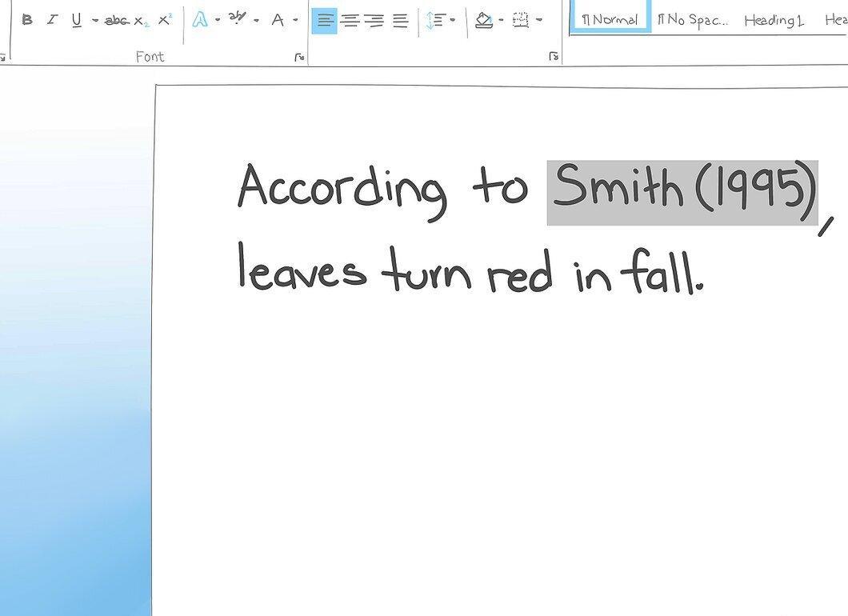The width and height of the screenshot is (848, 616).
Task: Click the word turn in the document
Action: 426,270
